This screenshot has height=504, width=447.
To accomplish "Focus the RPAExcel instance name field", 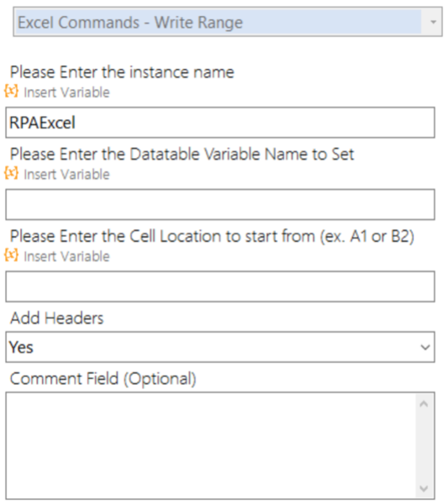I will [220, 123].
